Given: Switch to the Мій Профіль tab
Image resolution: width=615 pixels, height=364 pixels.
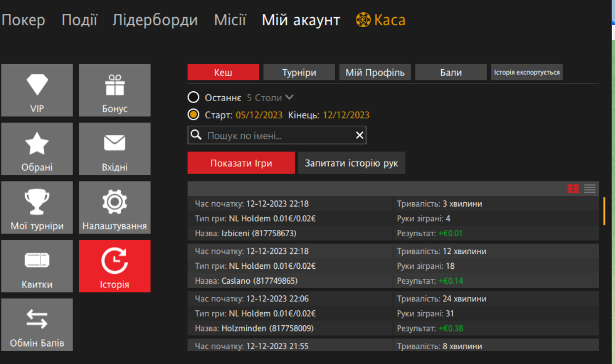Looking at the screenshot, I should pos(375,73).
